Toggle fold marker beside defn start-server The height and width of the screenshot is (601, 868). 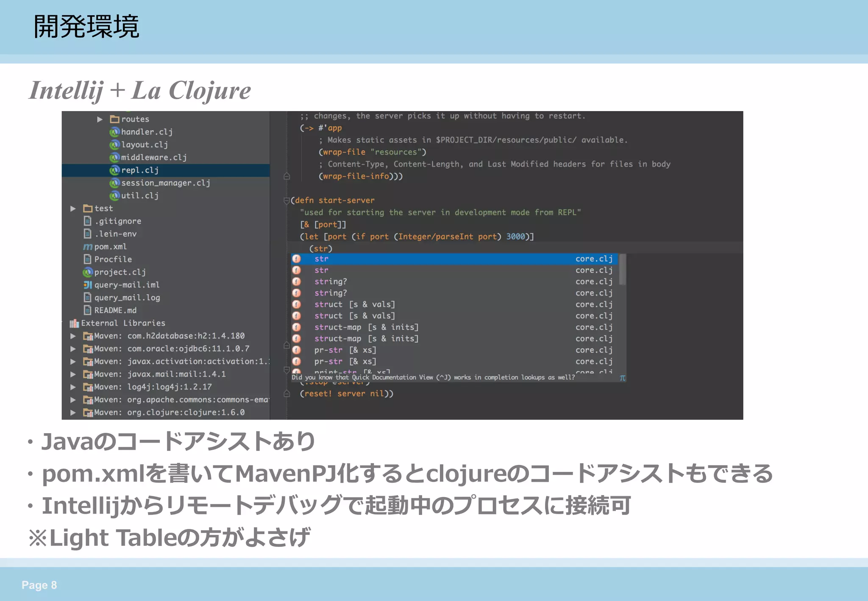pyautogui.click(x=287, y=200)
